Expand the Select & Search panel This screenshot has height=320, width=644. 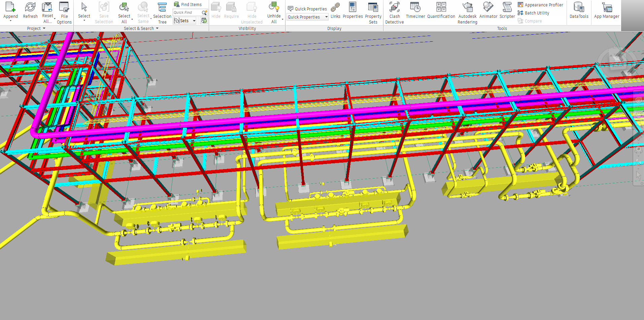coord(141,29)
